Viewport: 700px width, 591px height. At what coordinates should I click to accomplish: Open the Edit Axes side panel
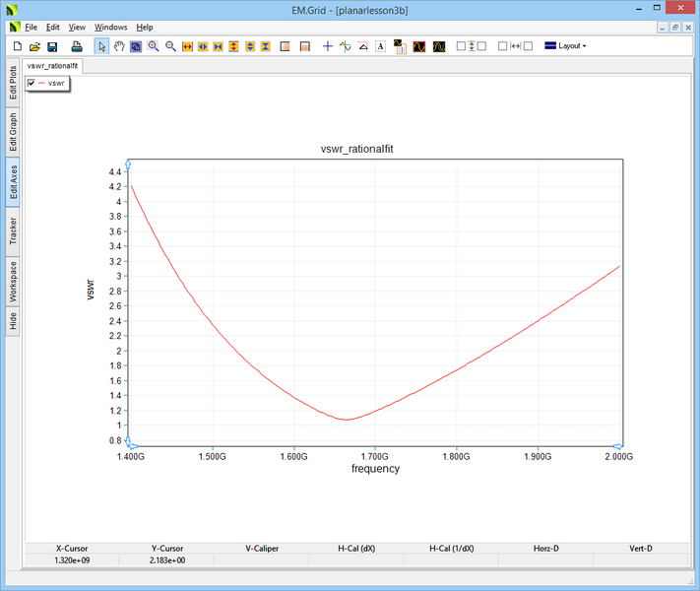click(x=13, y=181)
